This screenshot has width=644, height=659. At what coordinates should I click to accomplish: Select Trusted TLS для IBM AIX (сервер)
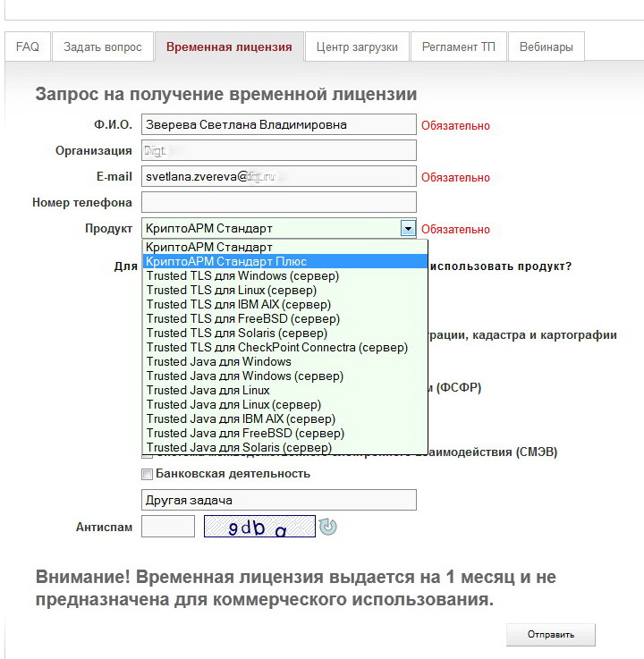(x=285, y=304)
